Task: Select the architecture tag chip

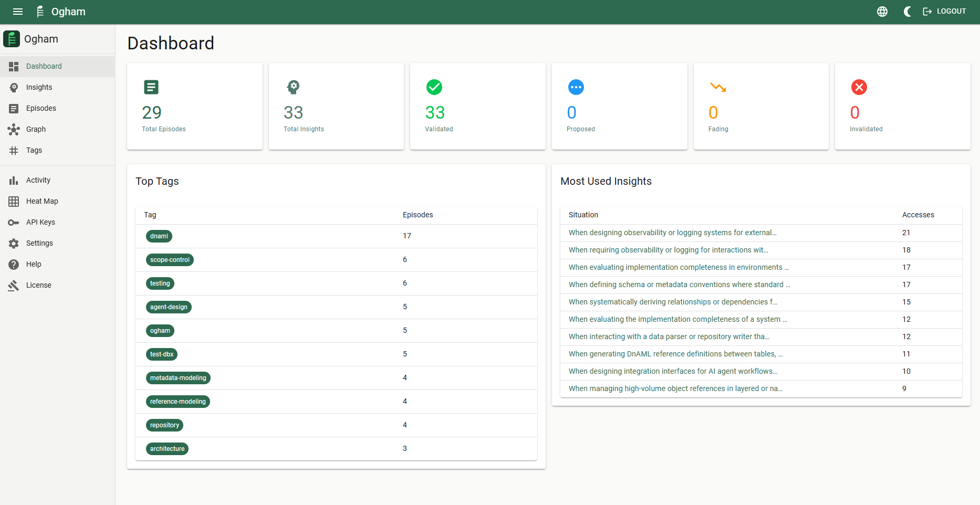Action: point(167,449)
